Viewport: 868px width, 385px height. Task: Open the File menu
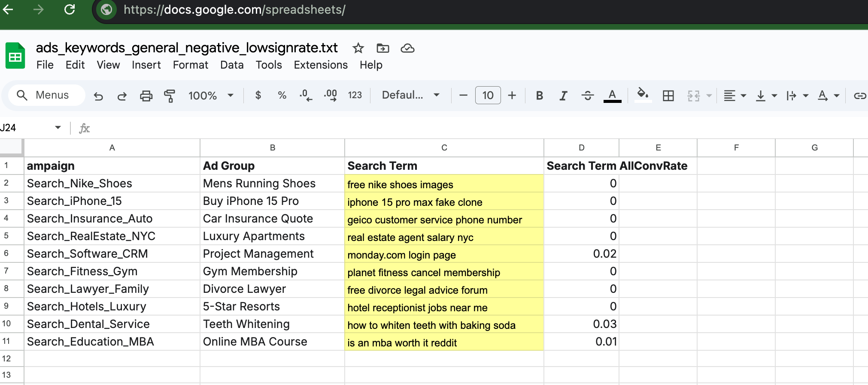tap(45, 65)
